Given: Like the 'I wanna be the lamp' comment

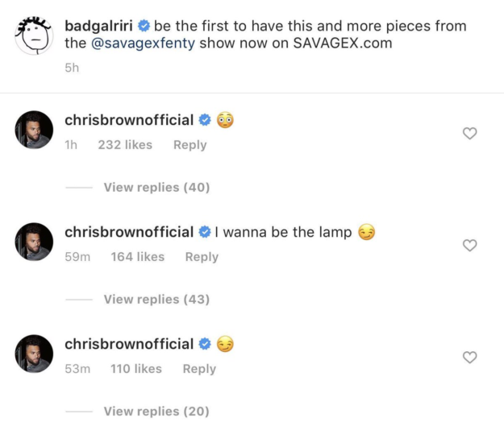Looking at the screenshot, I should tap(470, 246).
